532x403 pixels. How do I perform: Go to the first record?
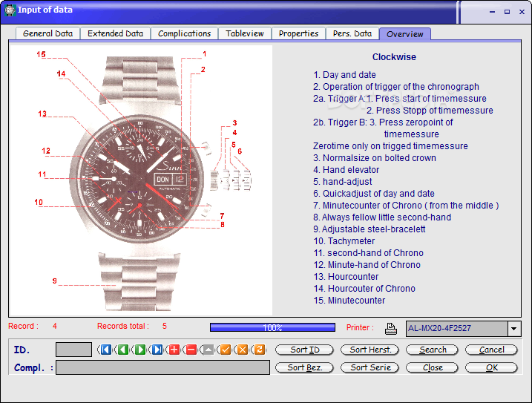click(x=105, y=350)
